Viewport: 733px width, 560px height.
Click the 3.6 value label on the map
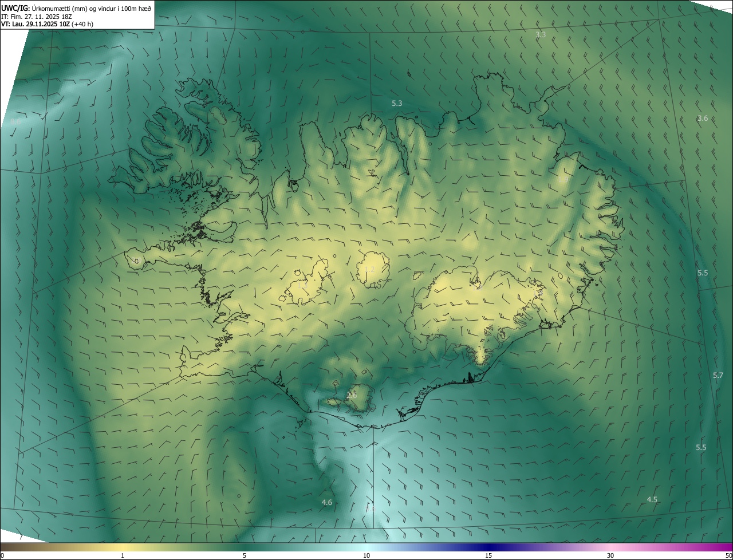[703, 119]
